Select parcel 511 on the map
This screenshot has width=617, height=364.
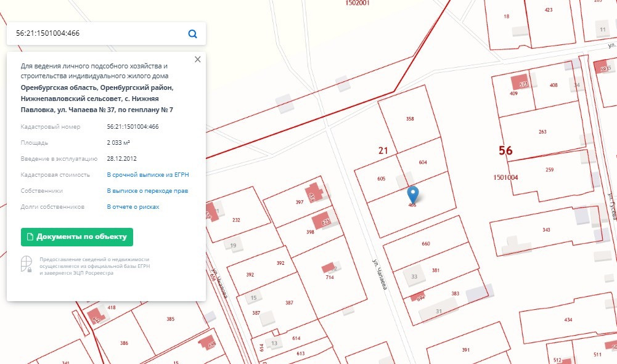[x=597, y=354]
